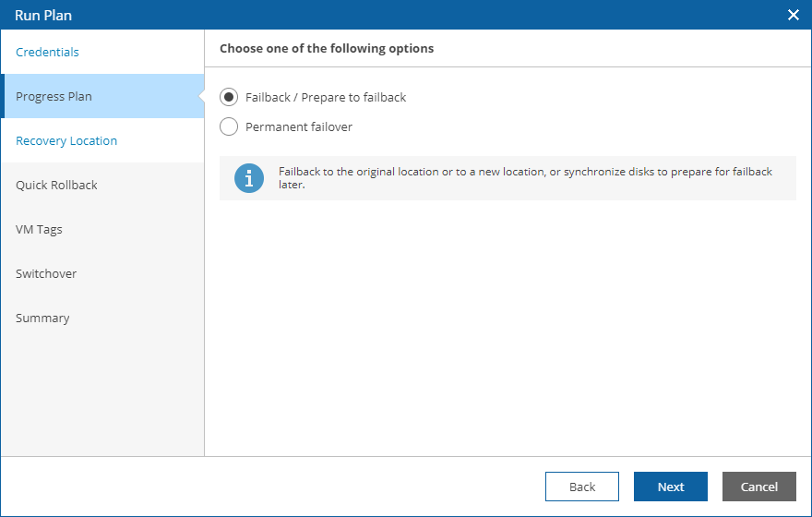Screen dimensions: 812x517
Task: Open the VM Tags step
Action: point(39,229)
